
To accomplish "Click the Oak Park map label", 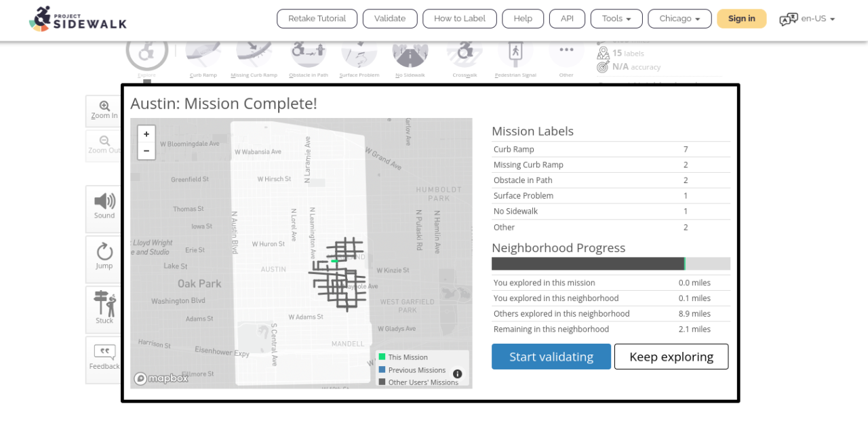I will pos(199,283).
